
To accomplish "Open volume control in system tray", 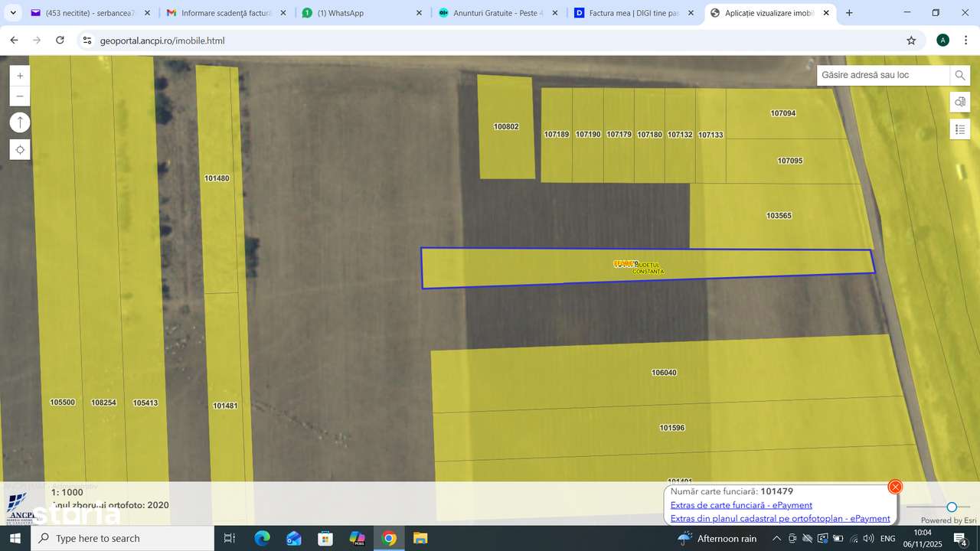I will pyautogui.click(x=868, y=539).
